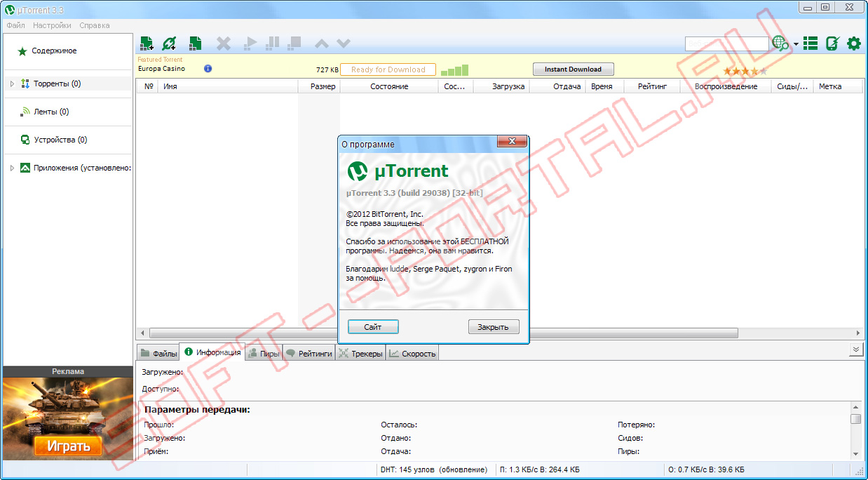Click the info pane scrollbar up arrow
The width and height of the screenshot is (868, 480).
click(x=856, y=408)
